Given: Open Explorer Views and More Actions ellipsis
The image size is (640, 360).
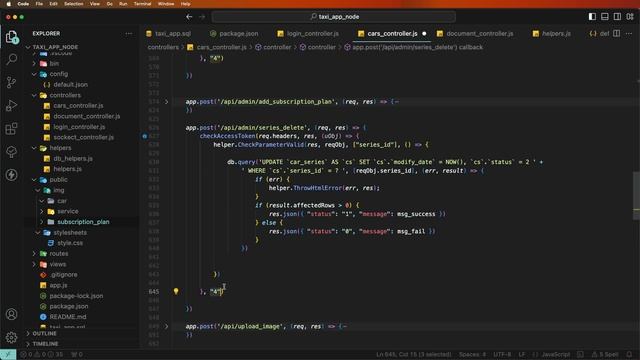Looking at the screenshot, I should click(129, 33).
